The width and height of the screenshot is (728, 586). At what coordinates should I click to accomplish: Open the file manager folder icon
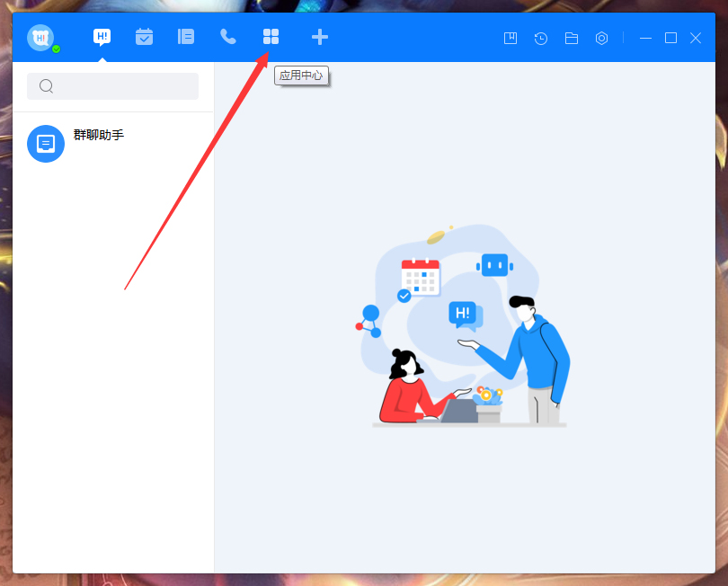(571, 38)
